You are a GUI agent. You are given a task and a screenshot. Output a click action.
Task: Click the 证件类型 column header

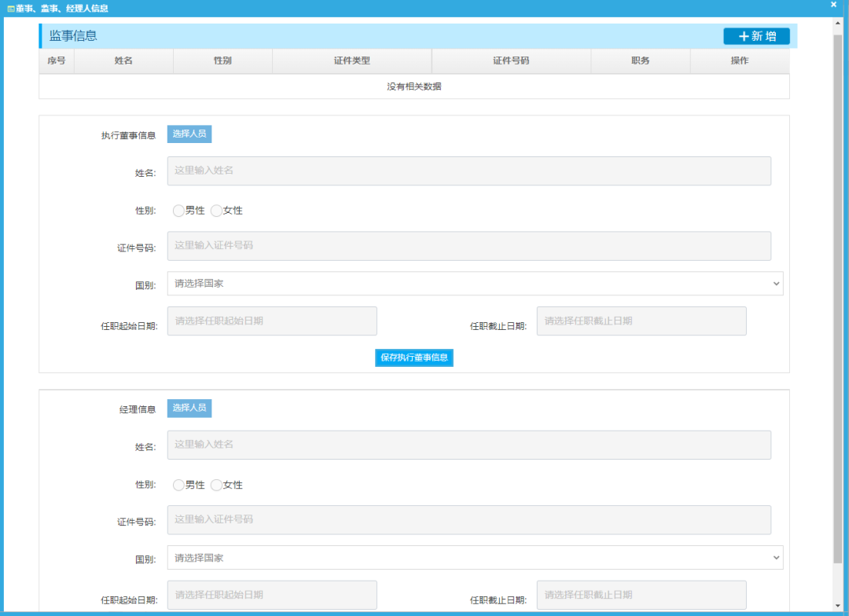click(352, 60)
